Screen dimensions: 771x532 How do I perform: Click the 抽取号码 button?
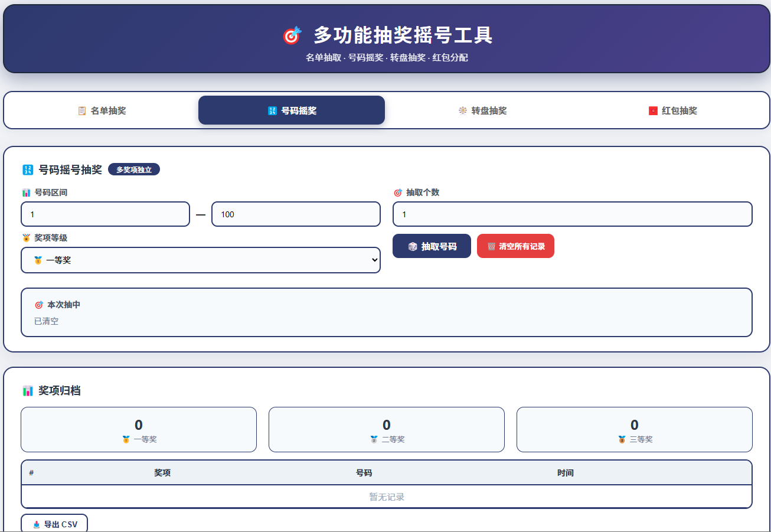[432, 246]
